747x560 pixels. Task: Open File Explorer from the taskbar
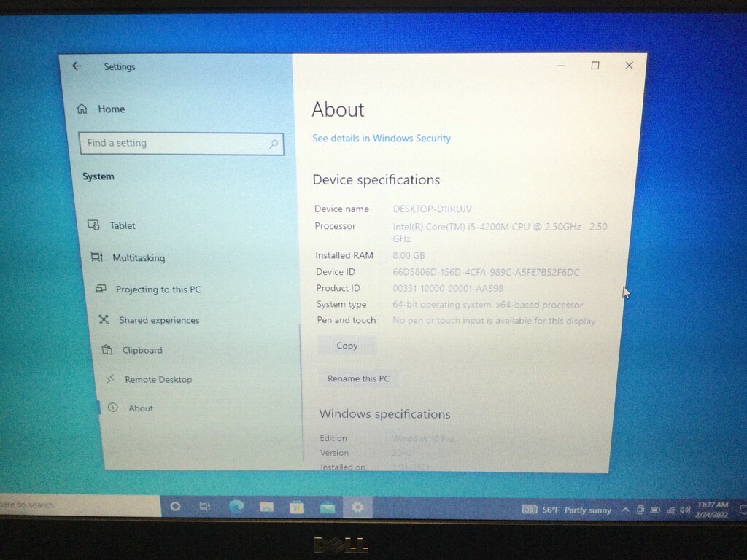pyautogui.click(x=266, y=507)
